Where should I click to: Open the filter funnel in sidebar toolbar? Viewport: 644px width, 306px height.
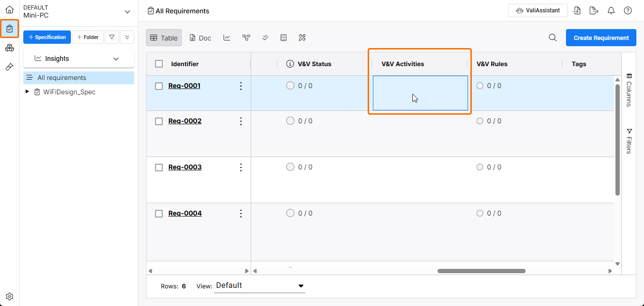(x=111, y=37)
